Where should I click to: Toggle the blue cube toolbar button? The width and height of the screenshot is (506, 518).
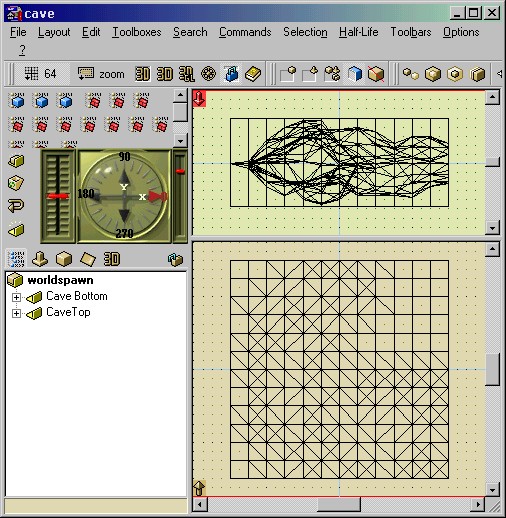point(354,74)
